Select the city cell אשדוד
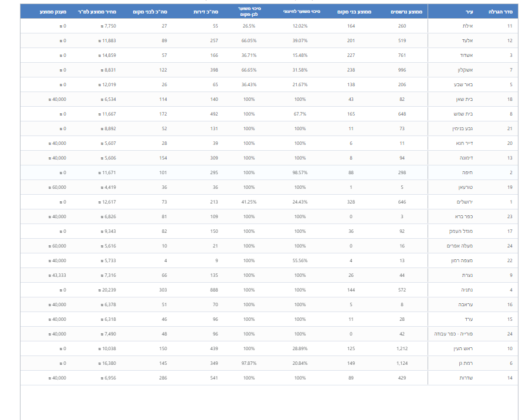Viewport: 522px width, 420px height. pyautogui.click(x=466, y=55)
